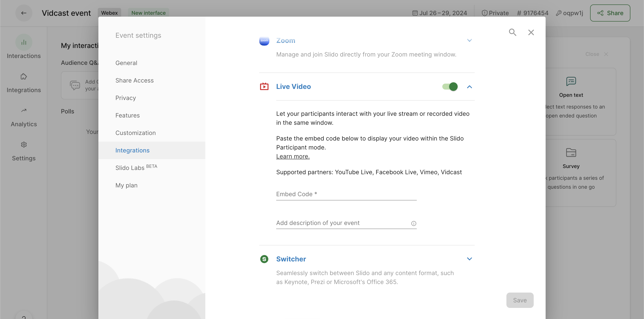
Task: Select the Survey poll icon
Action: (571, 153)
